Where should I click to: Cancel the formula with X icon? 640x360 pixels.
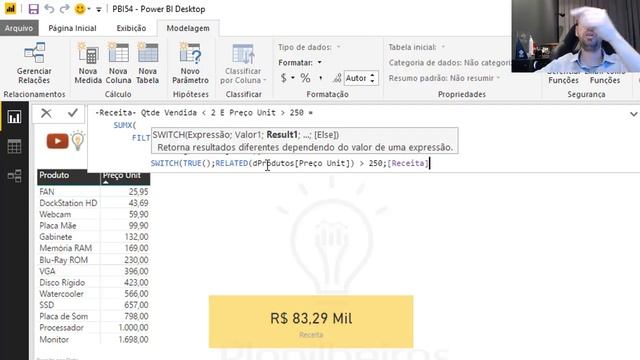[x=46, y=113]
